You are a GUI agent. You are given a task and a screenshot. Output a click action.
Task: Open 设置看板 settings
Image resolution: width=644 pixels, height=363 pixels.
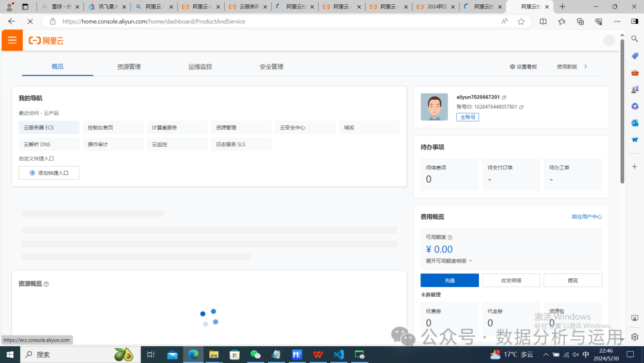pyautogui.click(x=524, y=67)
